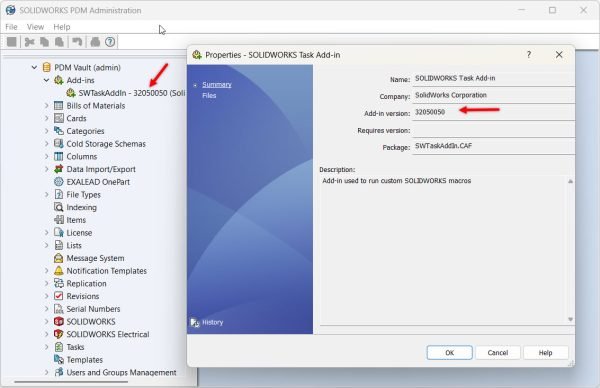Click the Cut scissors toolbar icon

29,42
